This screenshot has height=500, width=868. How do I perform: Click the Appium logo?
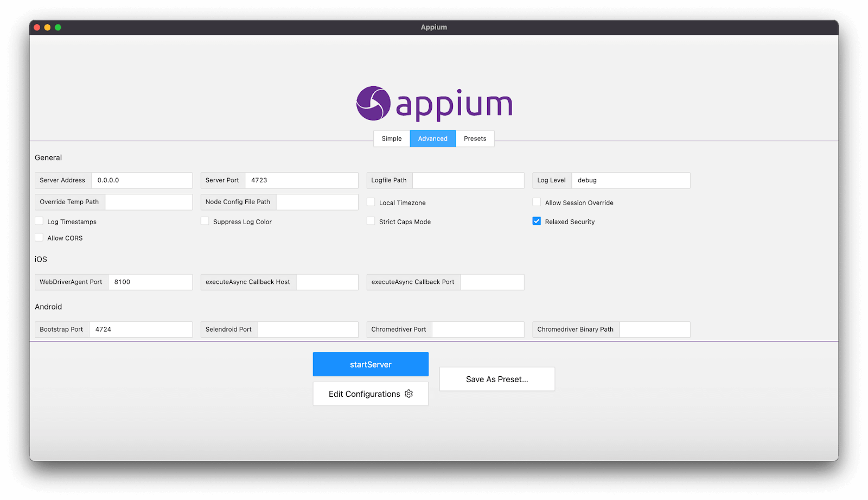coord(434,103)
